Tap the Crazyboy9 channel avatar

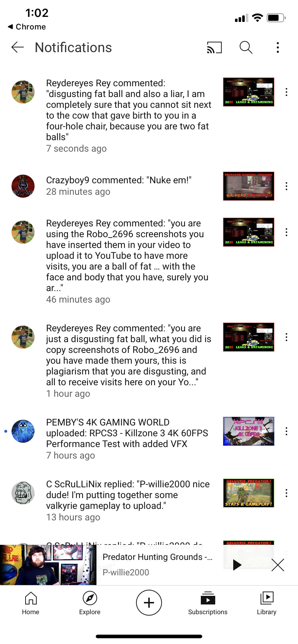tap(23, 186)
